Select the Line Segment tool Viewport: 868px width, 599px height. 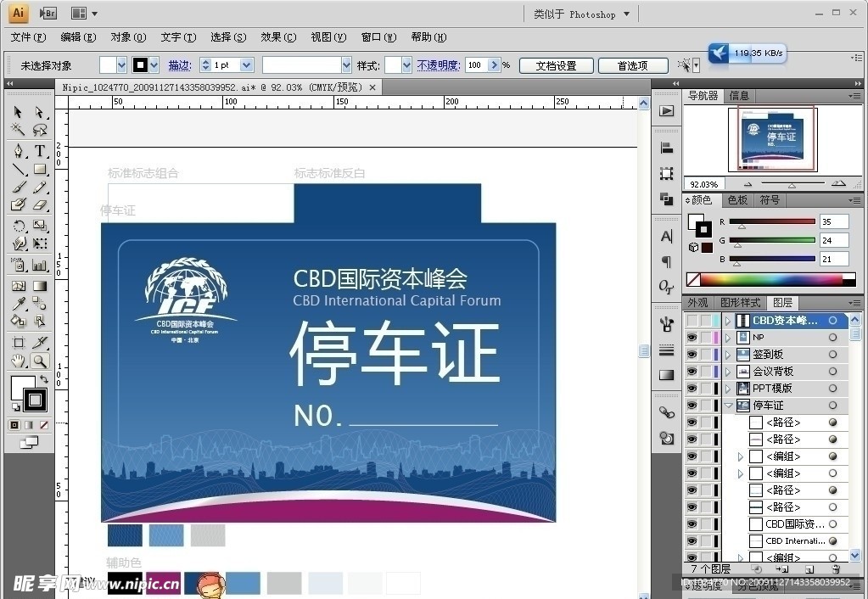[19, 170]
